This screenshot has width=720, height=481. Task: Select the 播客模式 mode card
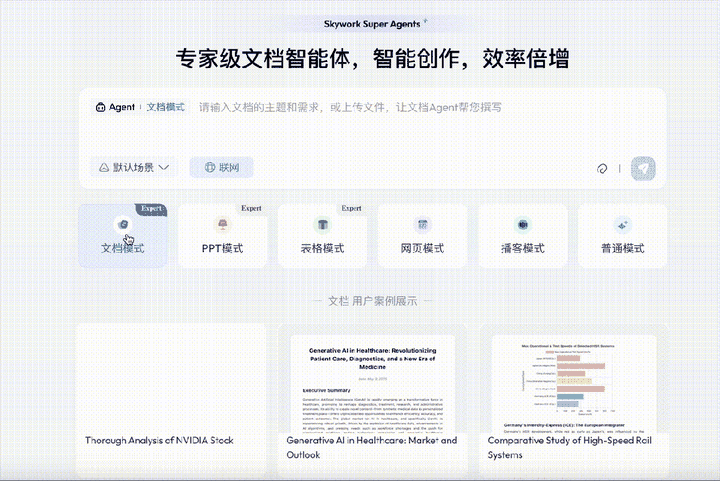[523, 236]
